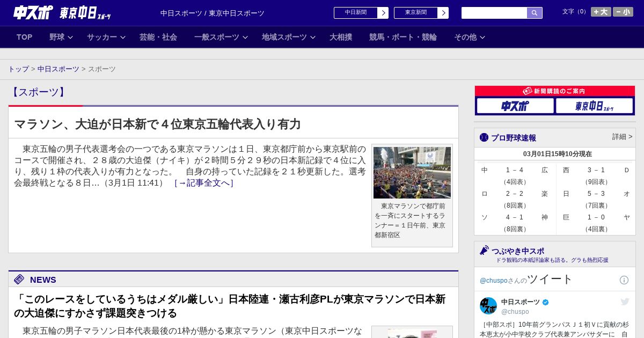Expand the サッカー dropdown chevron
This screenshot has height=338, width=644.
pyautogui.click(x=123, y=38)
